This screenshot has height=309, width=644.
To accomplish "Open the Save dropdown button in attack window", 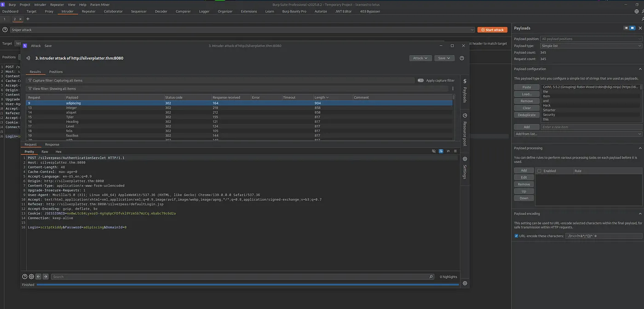I will click(444, 58).
